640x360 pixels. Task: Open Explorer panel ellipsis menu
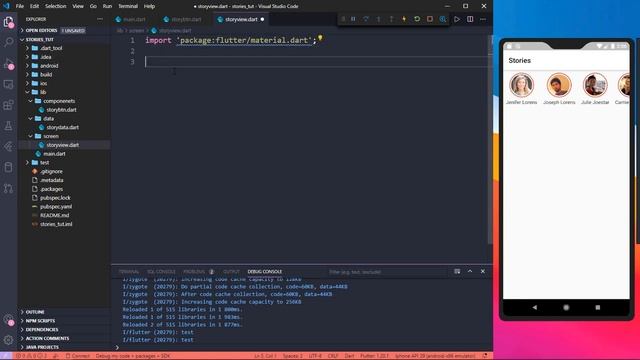(x=100, y=19)
